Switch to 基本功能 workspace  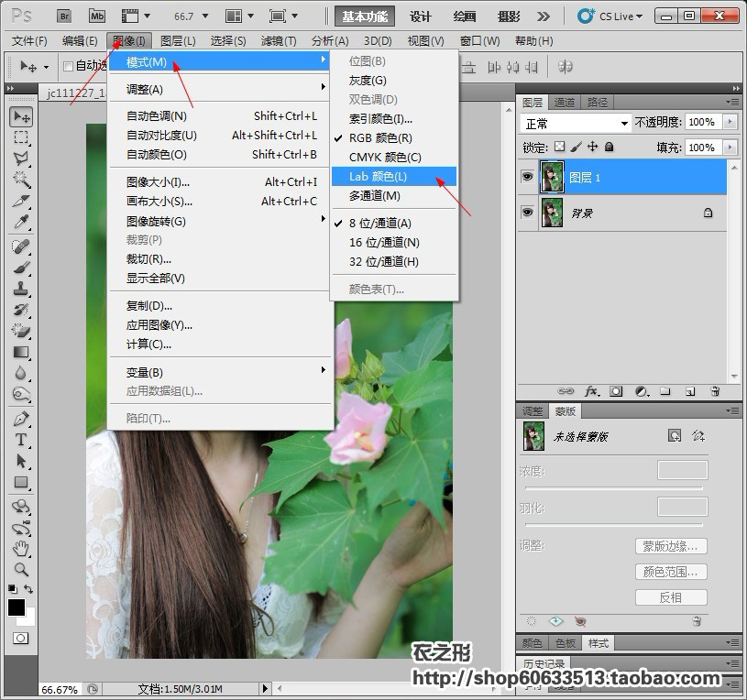point(365,16)
